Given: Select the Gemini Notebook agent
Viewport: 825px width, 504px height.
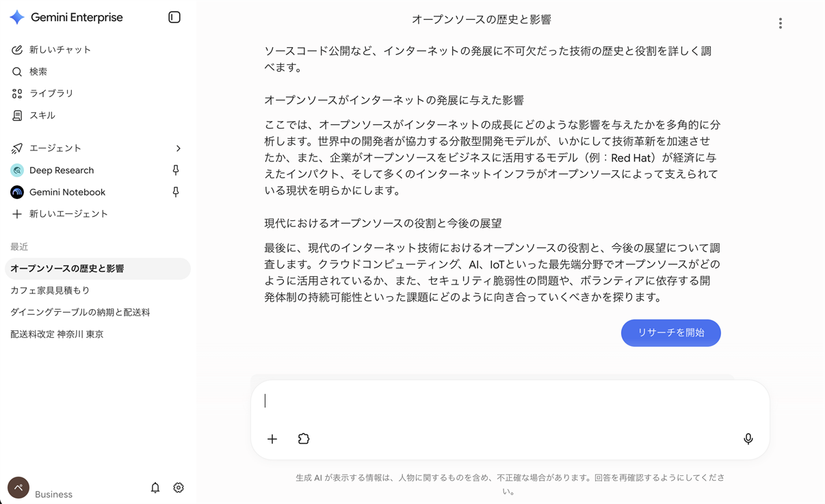Looking at the screenshot, I should pyautogui.click(x=67, y=192).
